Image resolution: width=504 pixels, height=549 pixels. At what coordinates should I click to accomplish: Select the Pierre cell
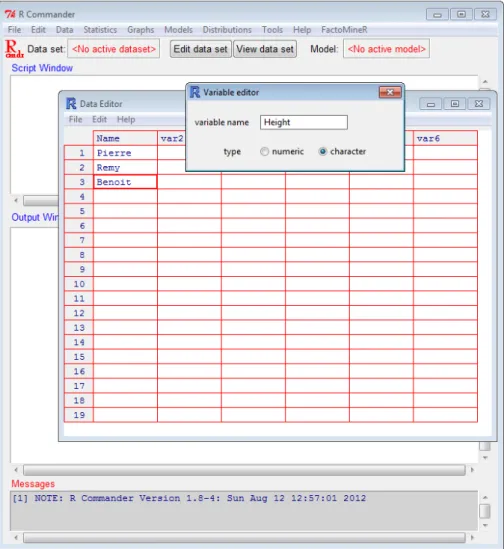click(x=125, y=153)
